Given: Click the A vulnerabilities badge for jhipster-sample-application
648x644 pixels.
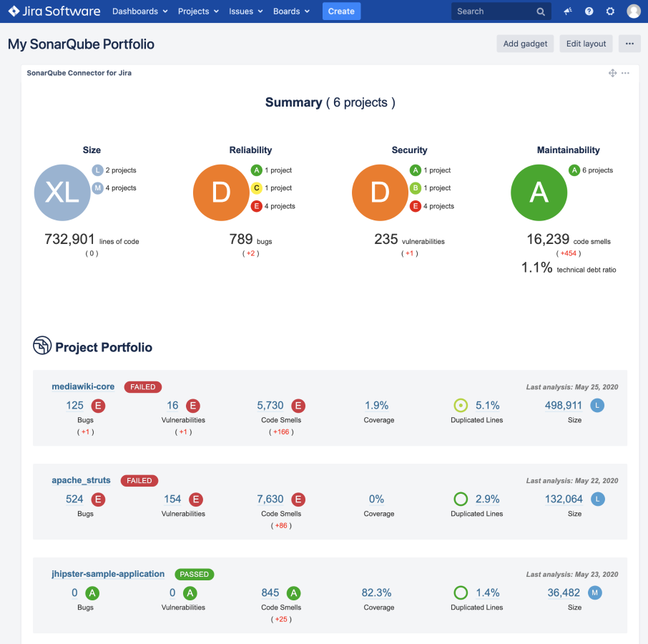Looking at the screenshot, I should tap(189, 592).
